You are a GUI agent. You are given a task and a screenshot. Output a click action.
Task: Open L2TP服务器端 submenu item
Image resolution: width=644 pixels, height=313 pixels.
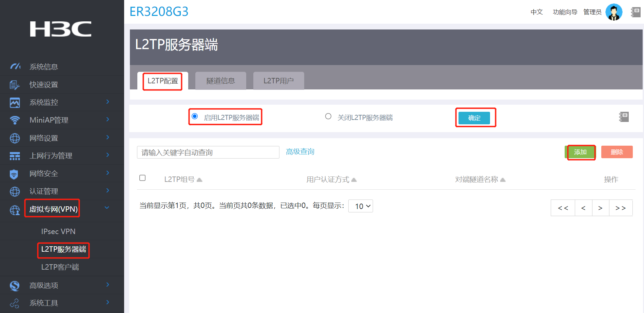[x=63, y=249]
